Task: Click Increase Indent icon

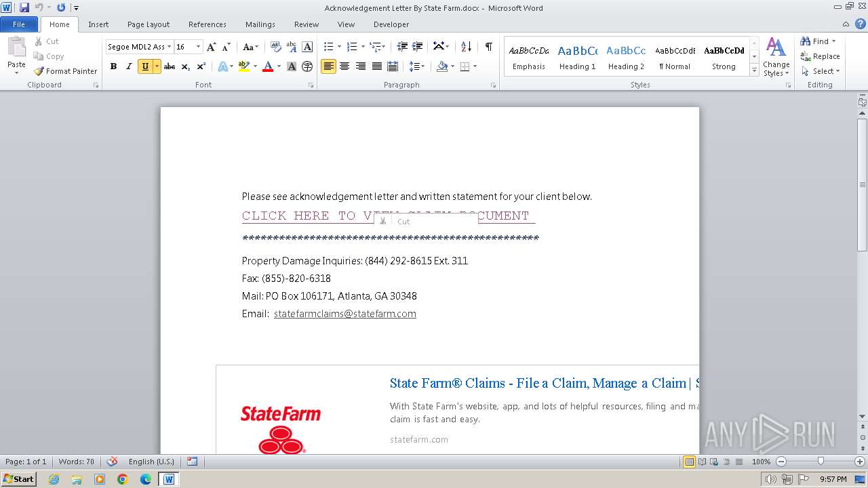Action: (418, 47)
